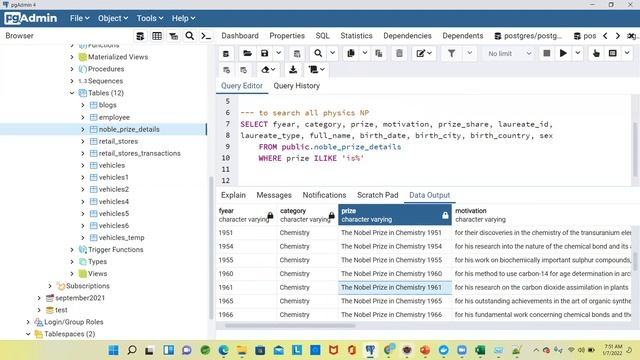
Task: Click the Find magnifier icon in query toolbar
Action: point(318,53)
